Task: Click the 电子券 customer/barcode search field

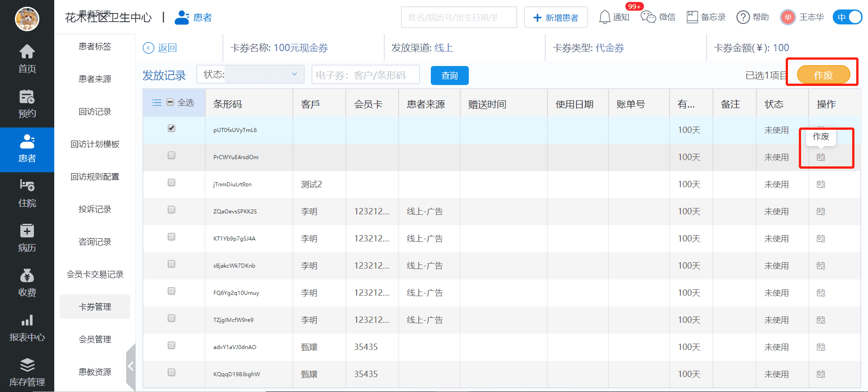Action: 365,75
